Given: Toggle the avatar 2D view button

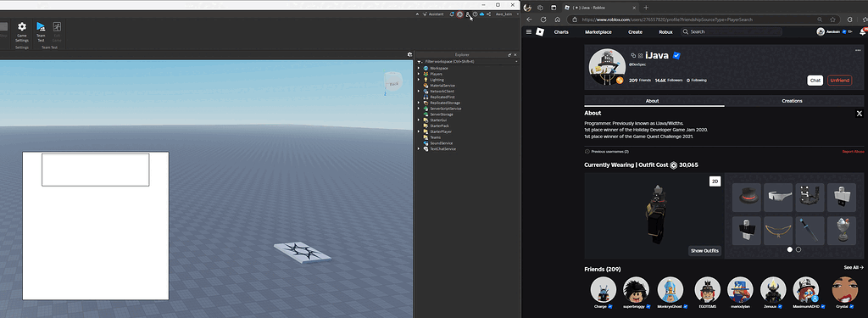Looking at the screenshot, I should point(715,181).
